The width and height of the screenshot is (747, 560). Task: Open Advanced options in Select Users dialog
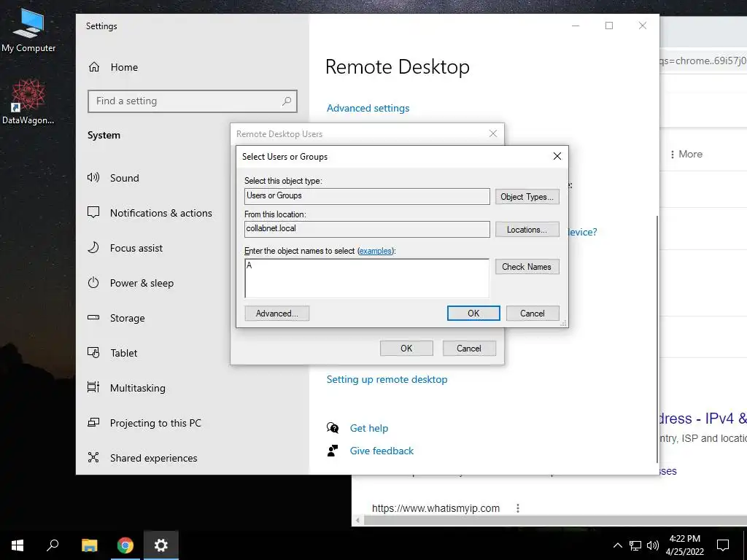pyautogui.click(x=276, y=314)
